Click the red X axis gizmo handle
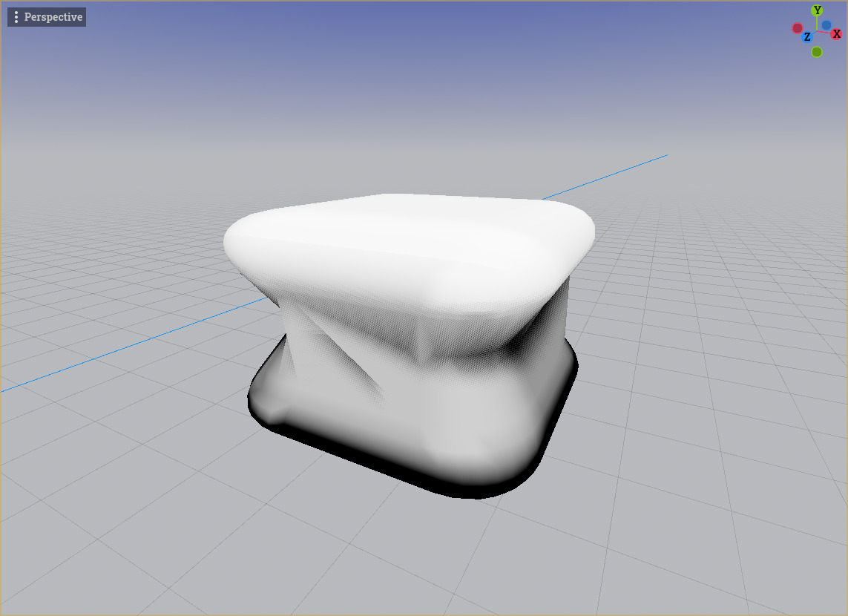 [x=836, y=34]
